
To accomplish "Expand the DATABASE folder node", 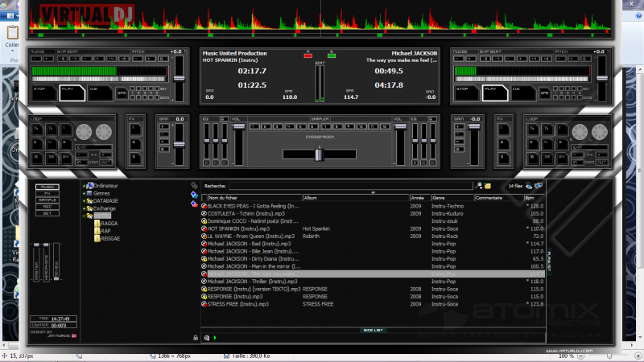I will point(85,200).
